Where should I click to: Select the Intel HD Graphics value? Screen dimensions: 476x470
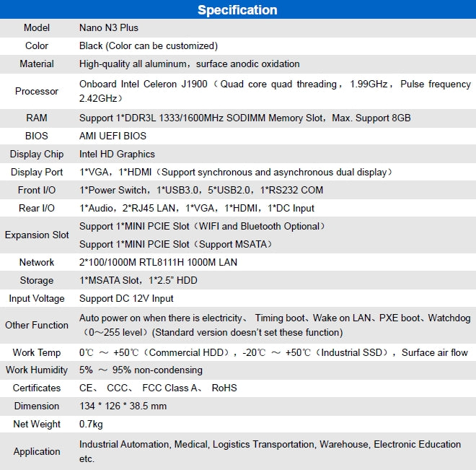pyautogui.click(x=117, y=154)
